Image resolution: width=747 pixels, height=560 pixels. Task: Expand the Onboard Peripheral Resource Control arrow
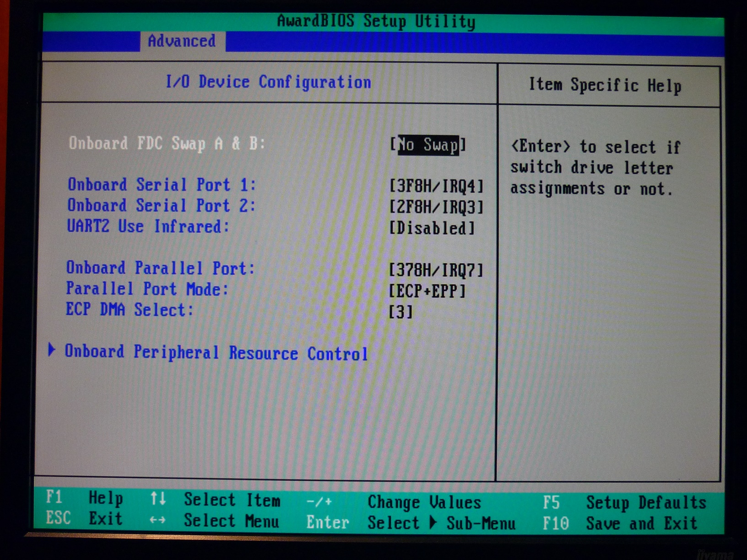pyautogui.click(x=52, y=350)
